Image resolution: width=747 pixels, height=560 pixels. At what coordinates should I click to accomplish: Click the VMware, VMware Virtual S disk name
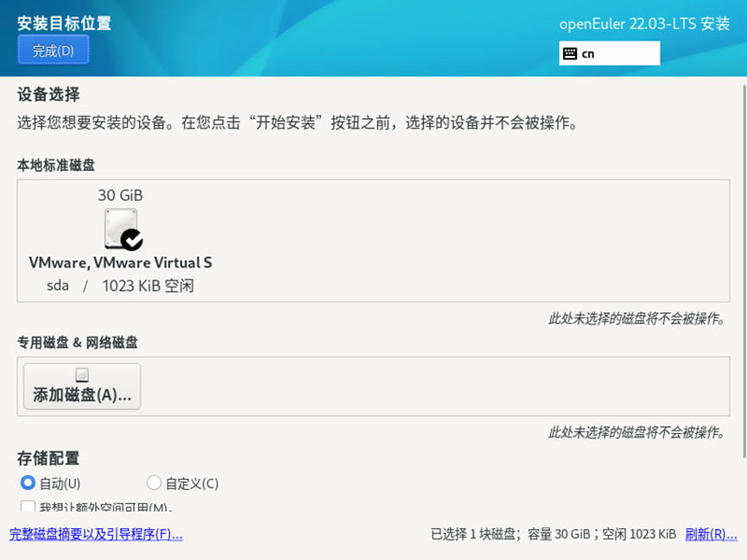120,262
